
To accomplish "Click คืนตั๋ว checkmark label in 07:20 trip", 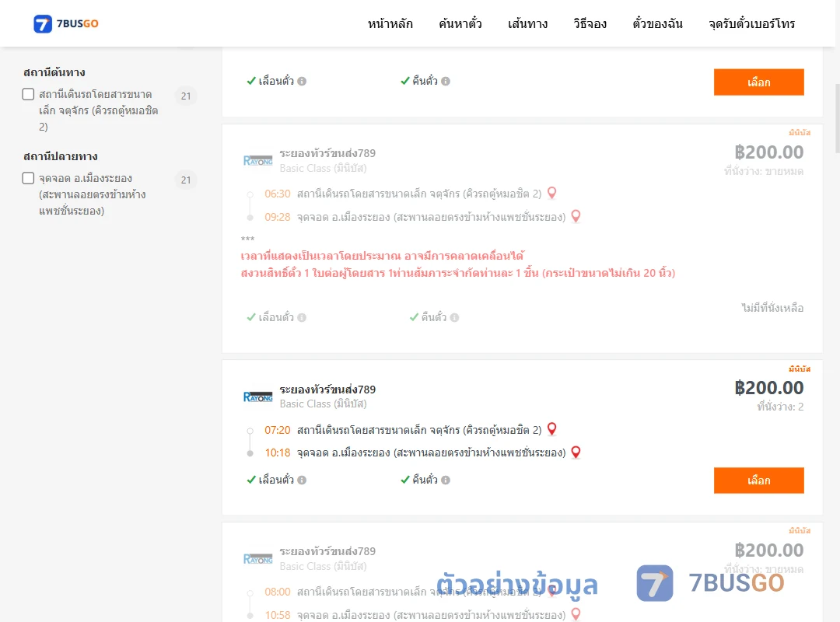I will 419,480.
